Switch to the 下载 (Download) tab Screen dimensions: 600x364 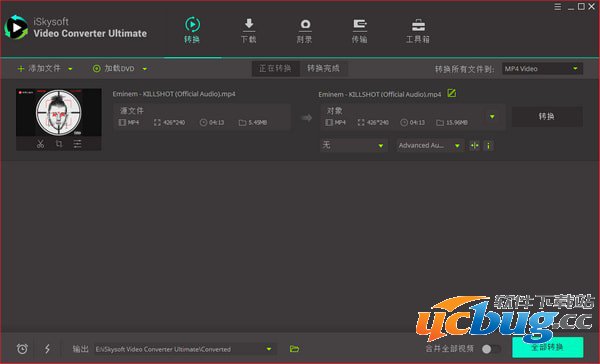coord(249,30)
